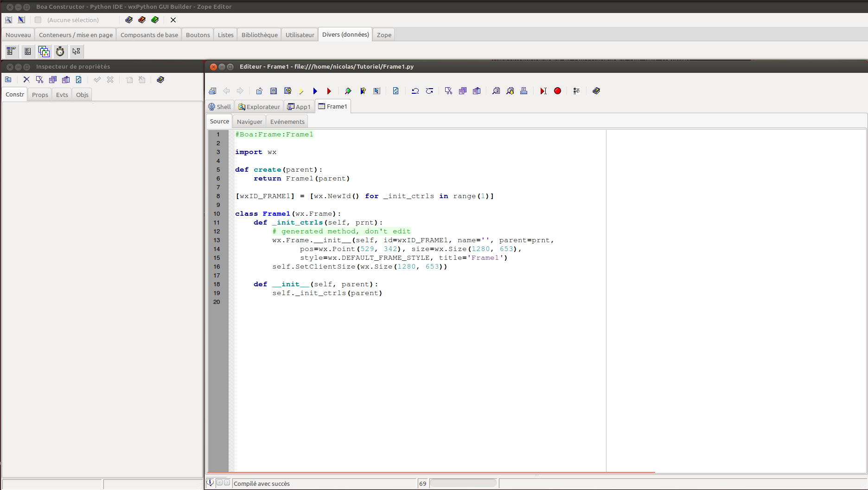Open the red help book icon
The image size is (868, 490).
pos(142,20)
